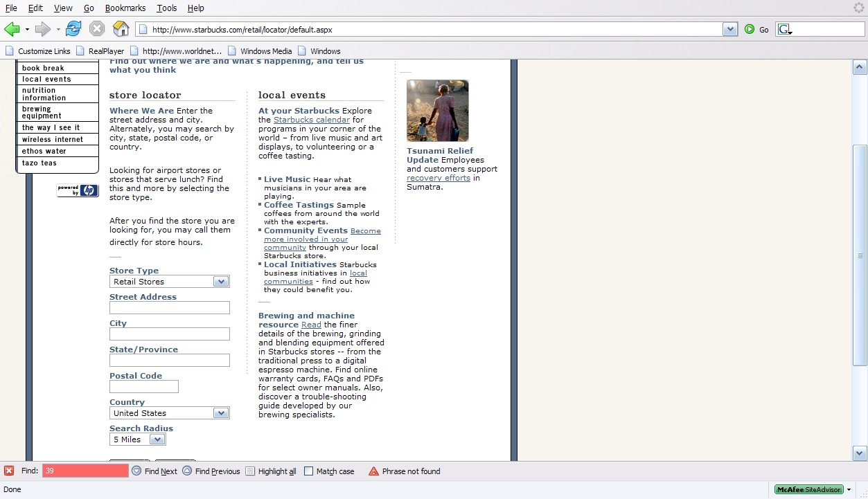
Task: Select local events in sidebar
Action: coord(58,80)
